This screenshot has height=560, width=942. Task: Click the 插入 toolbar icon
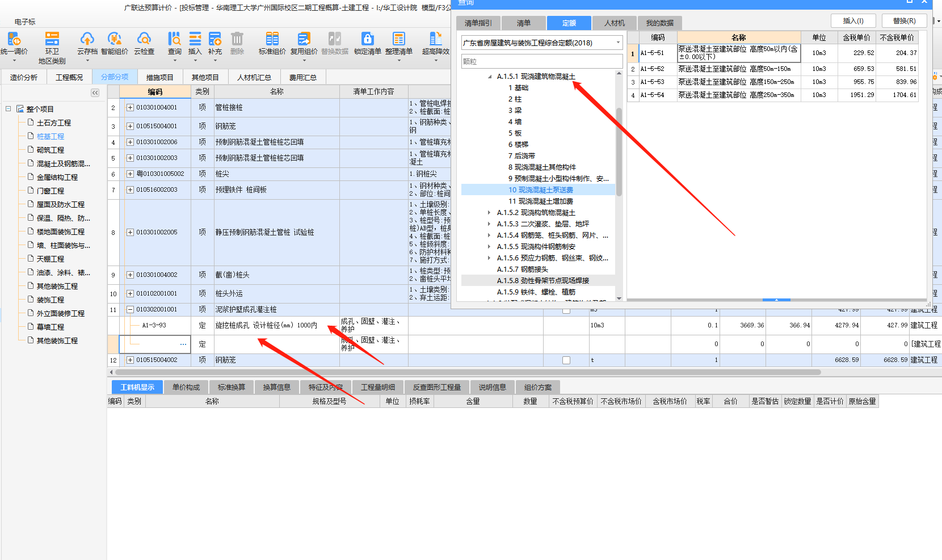195,39
